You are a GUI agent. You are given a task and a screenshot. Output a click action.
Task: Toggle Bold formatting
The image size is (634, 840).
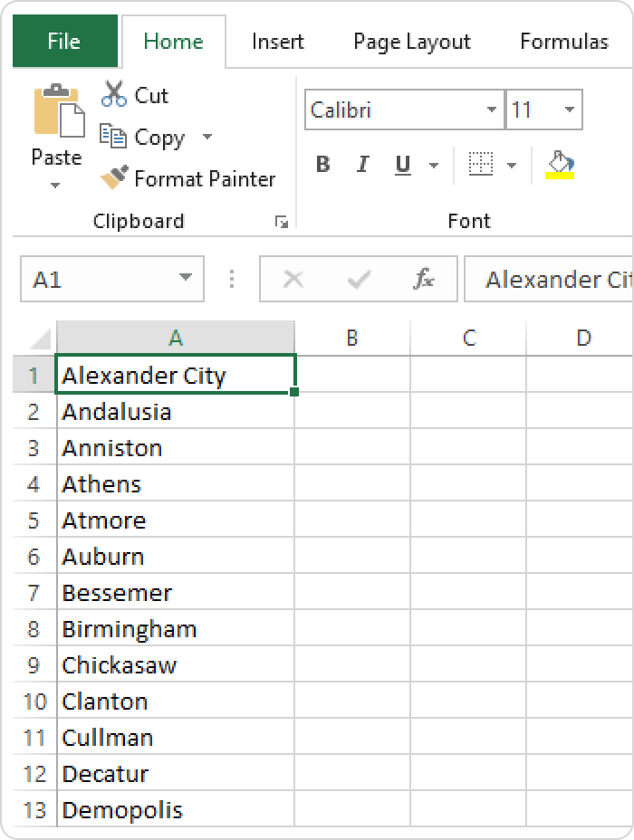click(x=322, y=165)
